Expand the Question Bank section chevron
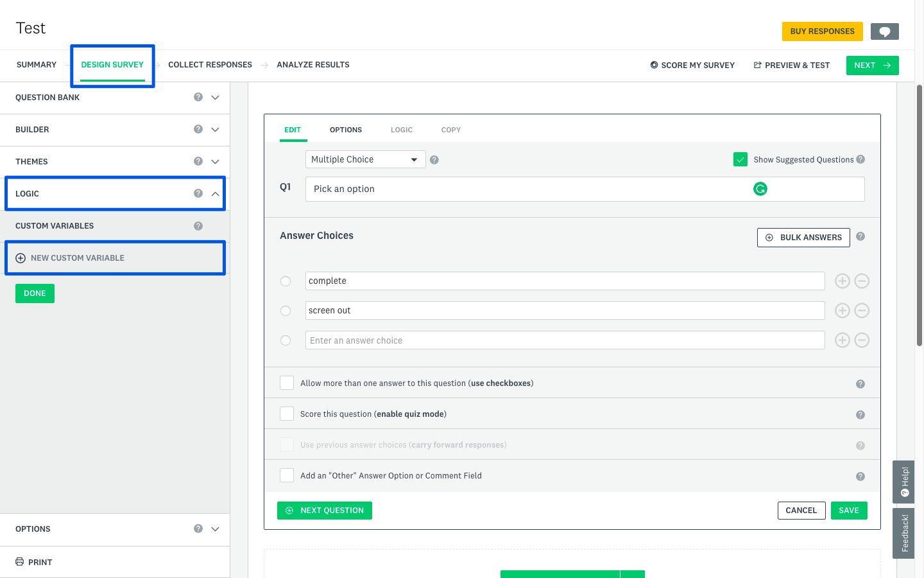Screen dimensions: 924x578 [215, 98]
